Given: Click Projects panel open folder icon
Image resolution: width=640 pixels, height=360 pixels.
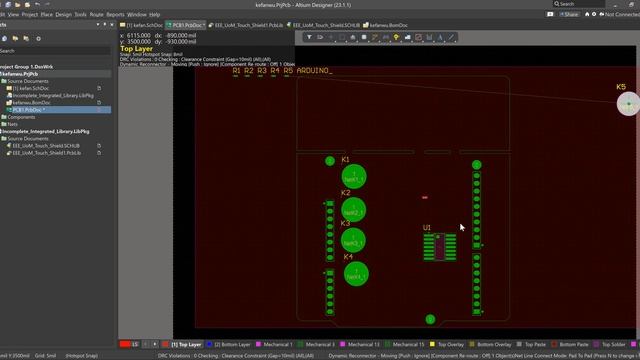Looking at the screenshot, I should (15, 38).
